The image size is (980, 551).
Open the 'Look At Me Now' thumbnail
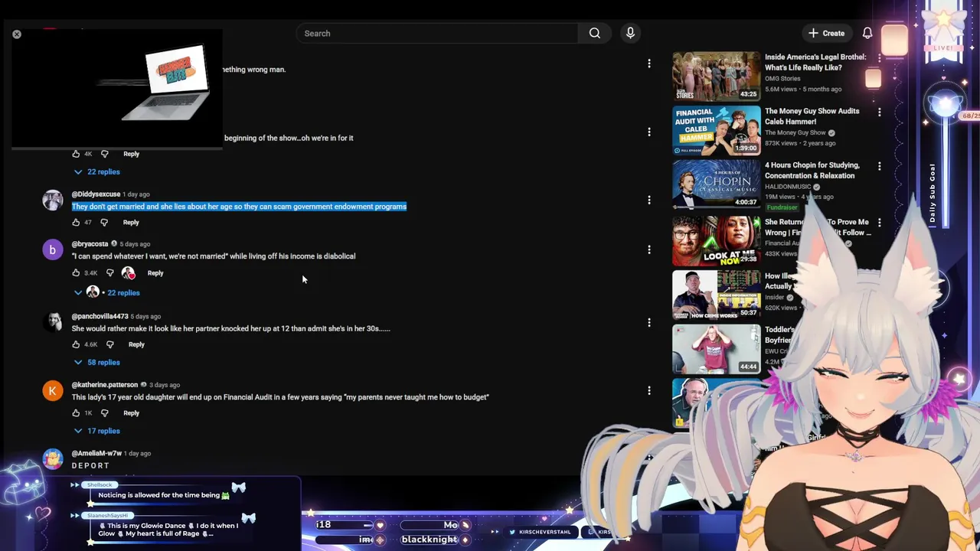click(717, 240)
